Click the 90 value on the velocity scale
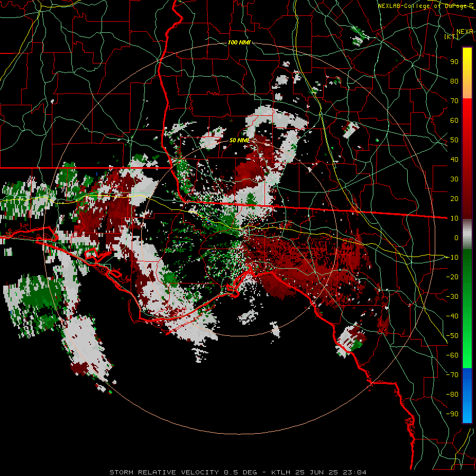The width and height of the screenshot is (476, 476). point(454,62)
